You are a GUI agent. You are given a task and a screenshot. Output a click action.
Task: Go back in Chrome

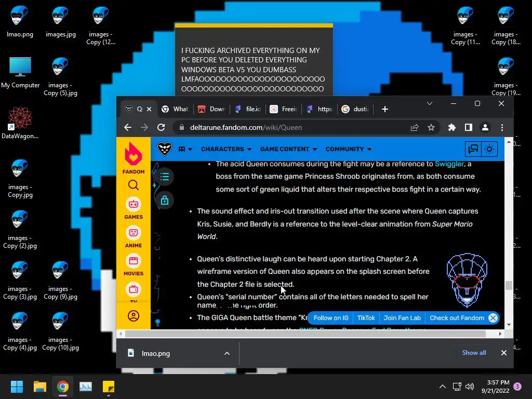(x=128, y=127)
